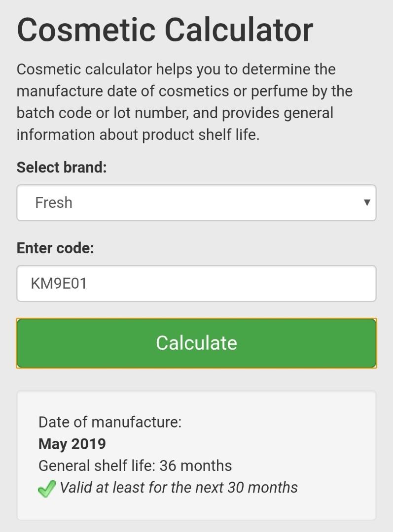Click the Cosmetic Calculator page heading
This screenshot has width=393, height=532.
click(x=165, y=30)
